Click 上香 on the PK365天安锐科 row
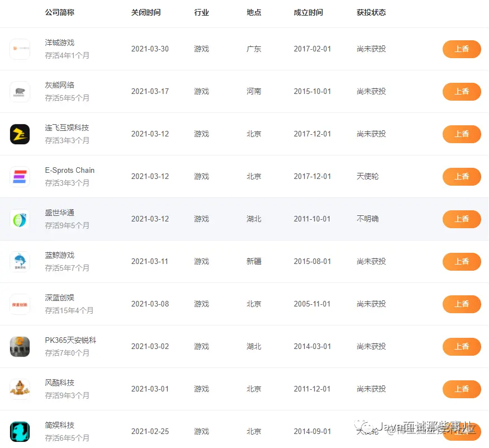The image size is (489, 448). coord(462,346)
